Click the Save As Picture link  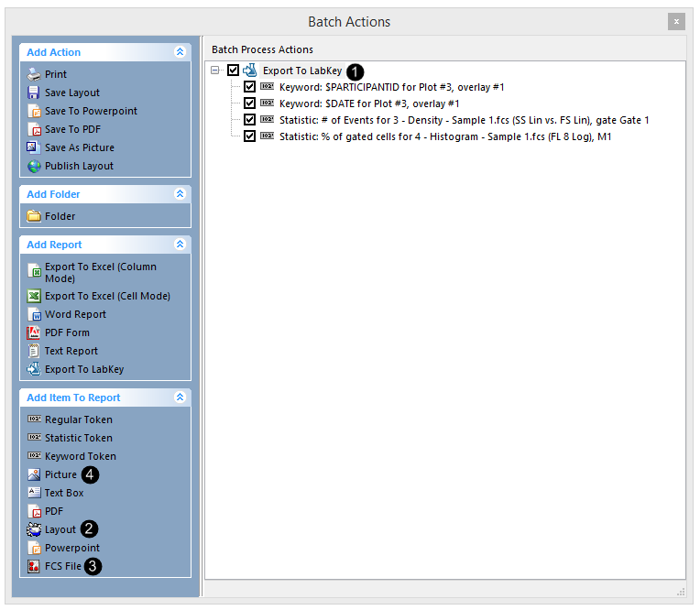[x=79, y=147]
